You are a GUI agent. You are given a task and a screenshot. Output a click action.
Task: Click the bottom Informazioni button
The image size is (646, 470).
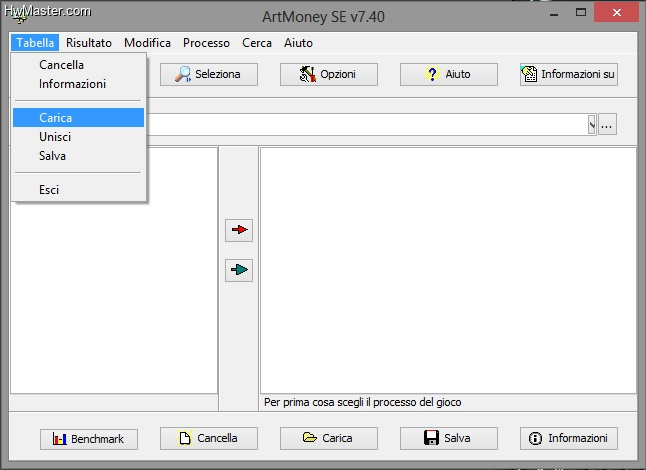(x=569, y=438)
